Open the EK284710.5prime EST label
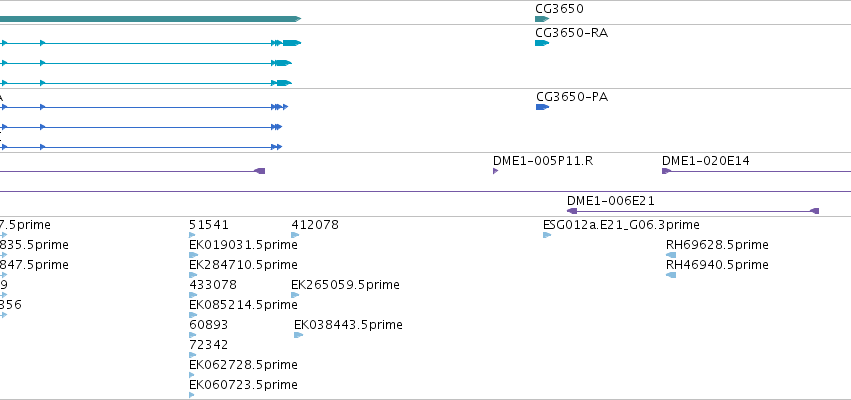Image resolution: width=851 pixels, height=400 pixels. click(243, 265)
